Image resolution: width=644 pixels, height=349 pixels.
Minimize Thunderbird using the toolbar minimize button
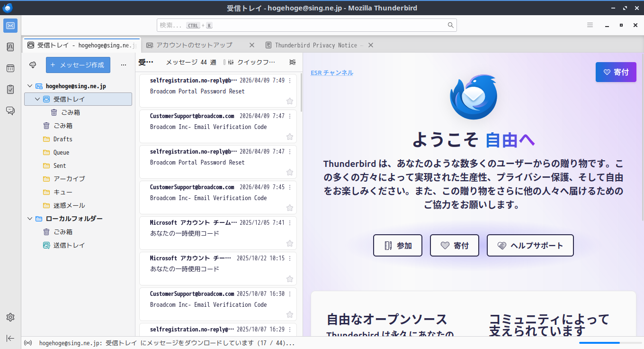pyautogui.click(x=607, y=25)
